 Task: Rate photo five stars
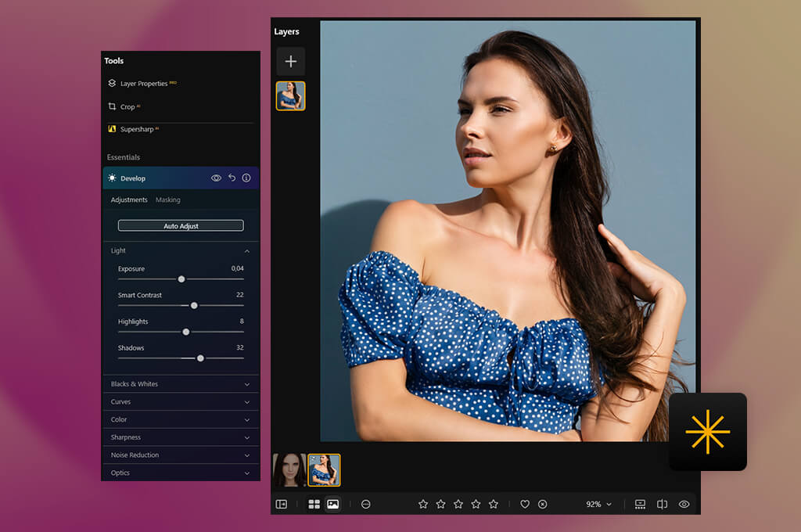494,505
